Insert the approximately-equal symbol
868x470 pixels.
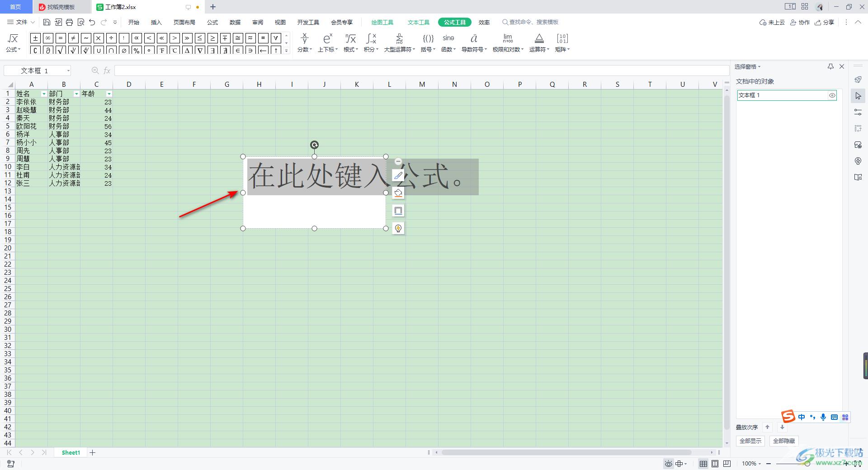tap(250, 38)
